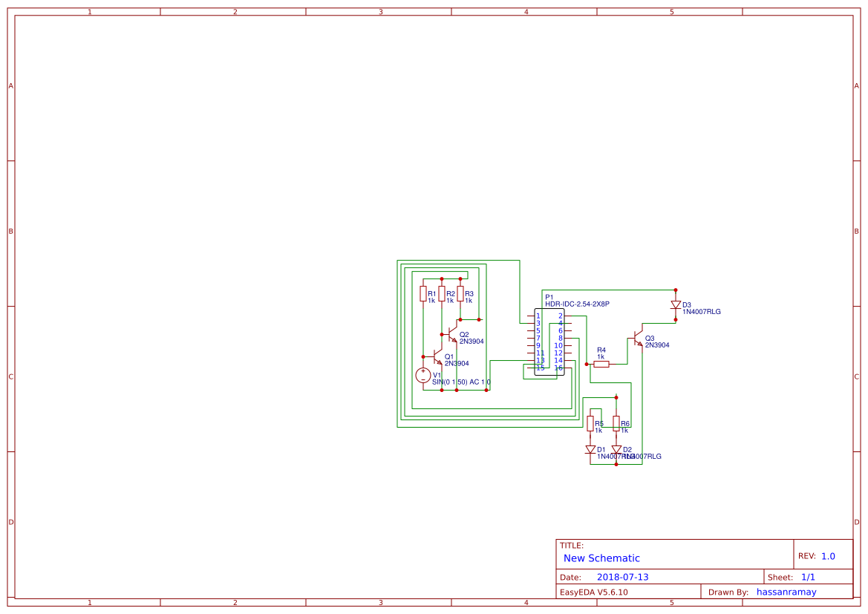868x614 pixels.
Task: Select the Q1 2N3904 transistor symbol
Action: (x=437, y=357)
